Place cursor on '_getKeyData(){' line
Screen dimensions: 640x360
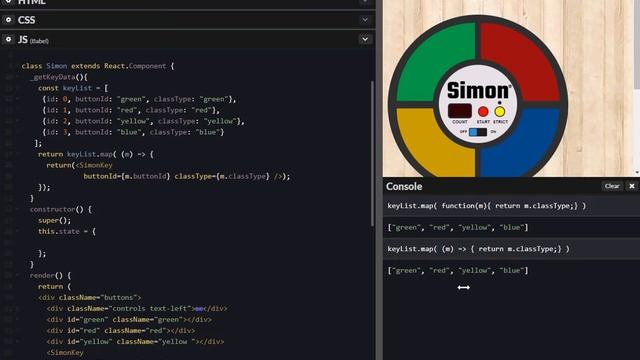click(59, 77)
